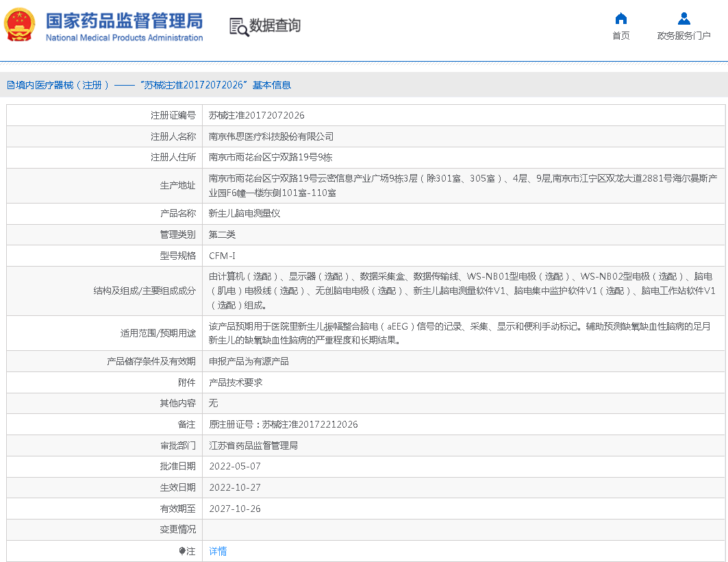The image size is (728, 562).
Task: Open the 详情 details link
Action: (x=218, y=550)
